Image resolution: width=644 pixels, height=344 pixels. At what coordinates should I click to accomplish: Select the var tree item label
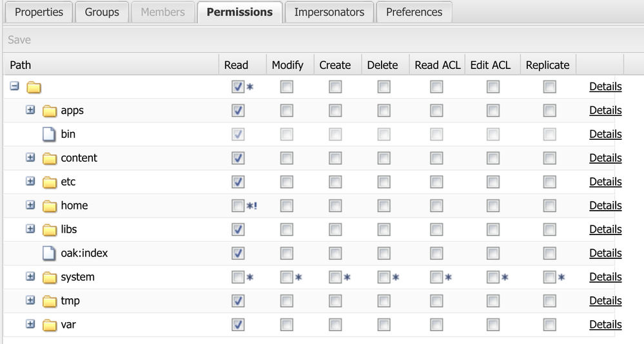(68, 325)
